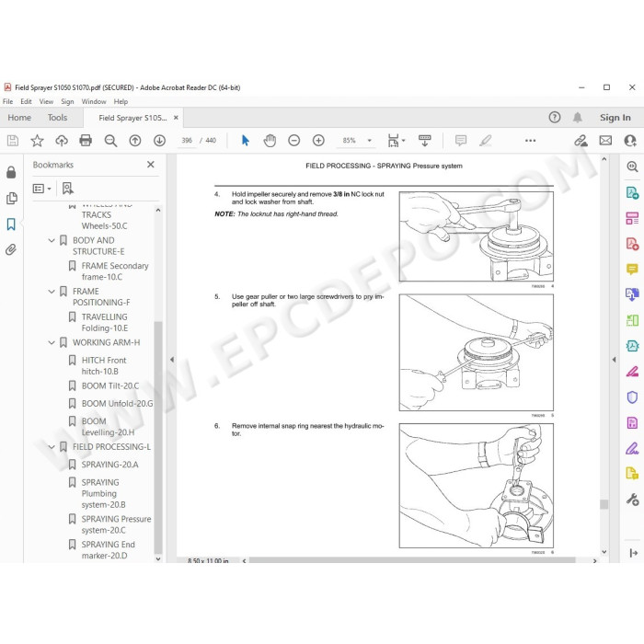Click the scrolling mode keyboard icon
644x644 pixels.
425,141
